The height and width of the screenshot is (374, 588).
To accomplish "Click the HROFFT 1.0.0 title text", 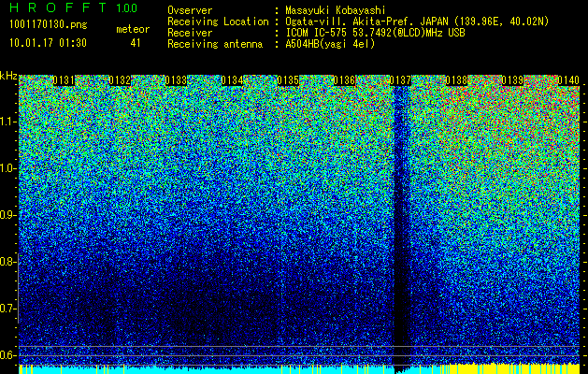I will click(x=74, y=7).
